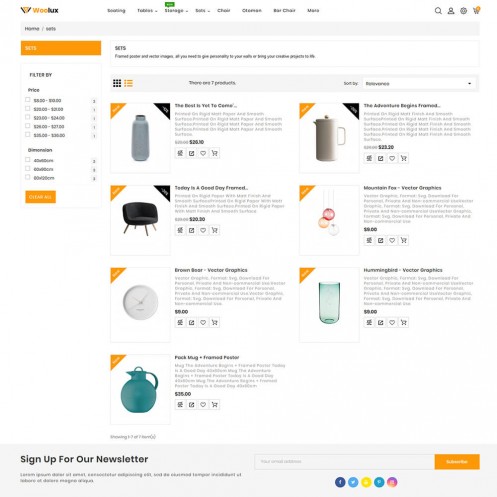Expand the Storage menu dropdown

click(176, 11)
